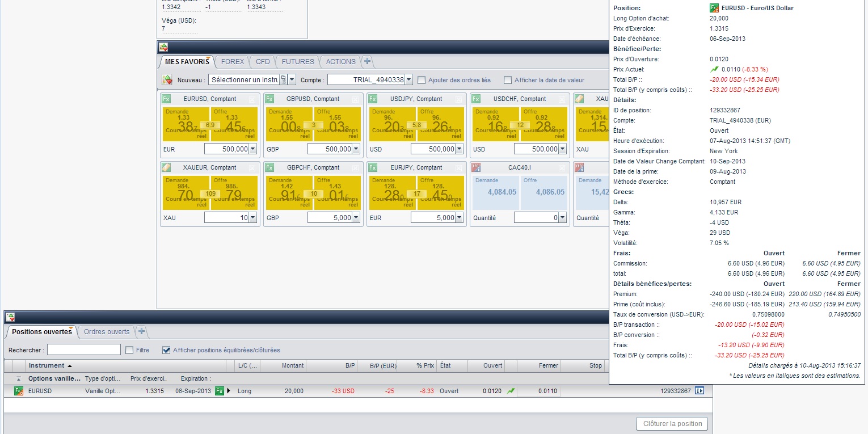Click the Rechercher search field
868x434 pixels.
[x=84, y=350]
